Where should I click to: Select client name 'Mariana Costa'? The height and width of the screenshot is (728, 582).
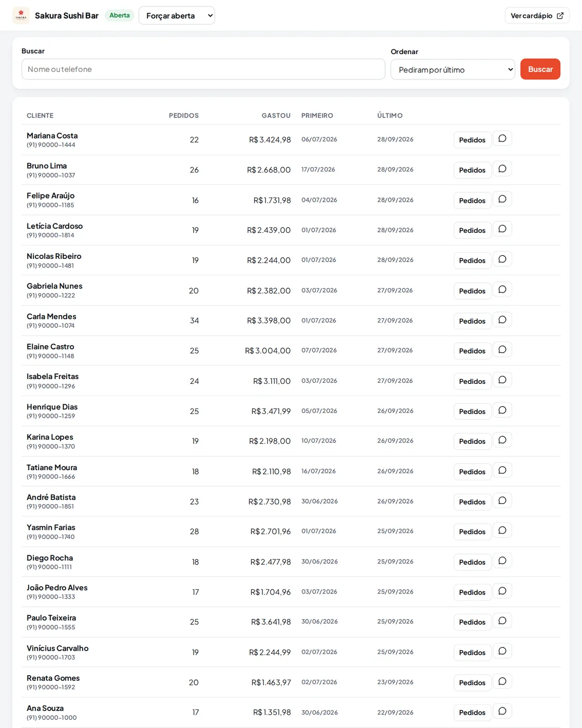52,136
